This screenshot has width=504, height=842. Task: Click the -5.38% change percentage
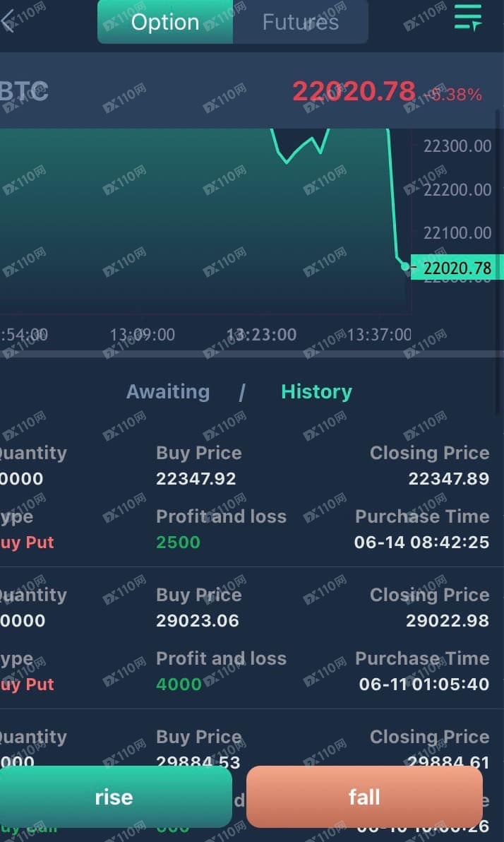click(x=452, y=95)
